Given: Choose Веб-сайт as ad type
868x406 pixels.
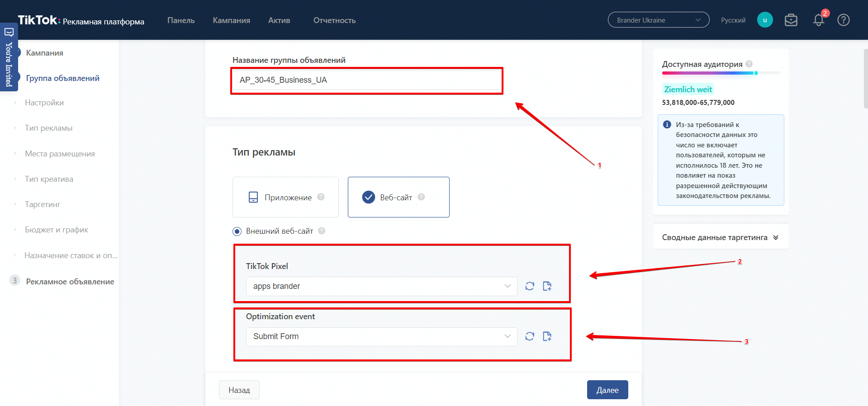Looking at the screenshot, I should [398, 197].
